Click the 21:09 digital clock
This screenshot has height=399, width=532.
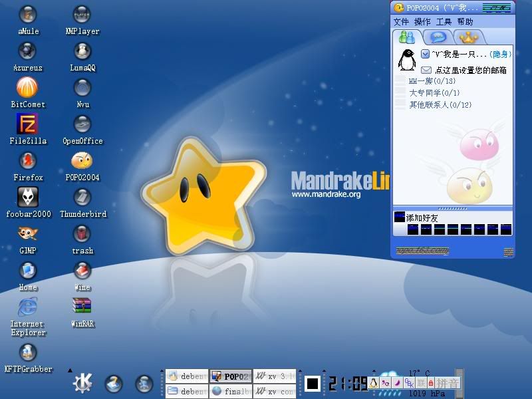point(348,384)
